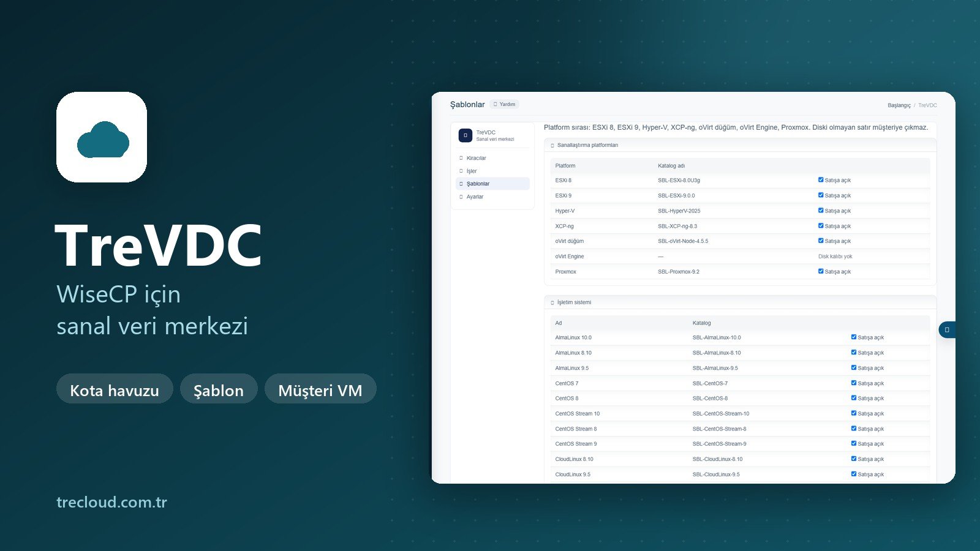This screenshot has height=551, width=980.
Task: Click the icon beside Ayarlar
Action: pyautogui.click(x=461, y=197)
